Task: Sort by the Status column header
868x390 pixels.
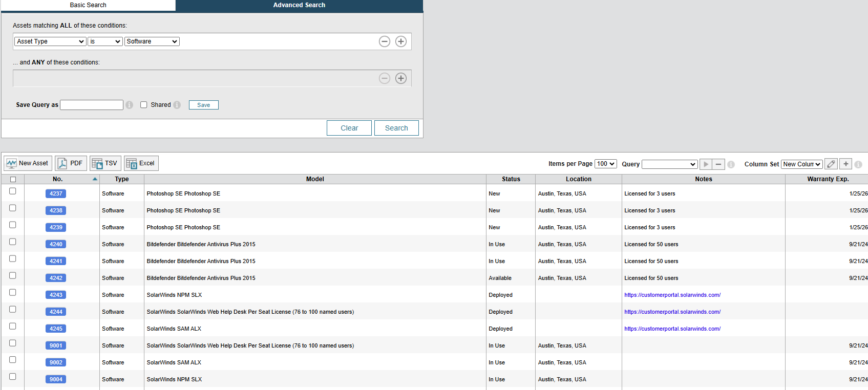Action: click(511, 179)
